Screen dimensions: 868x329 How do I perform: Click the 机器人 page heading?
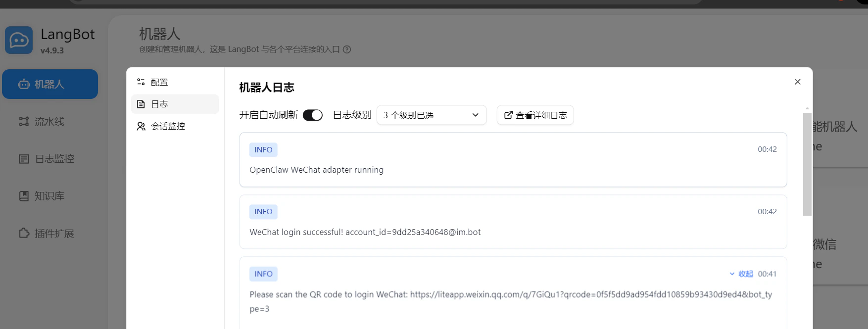point(160,34)
